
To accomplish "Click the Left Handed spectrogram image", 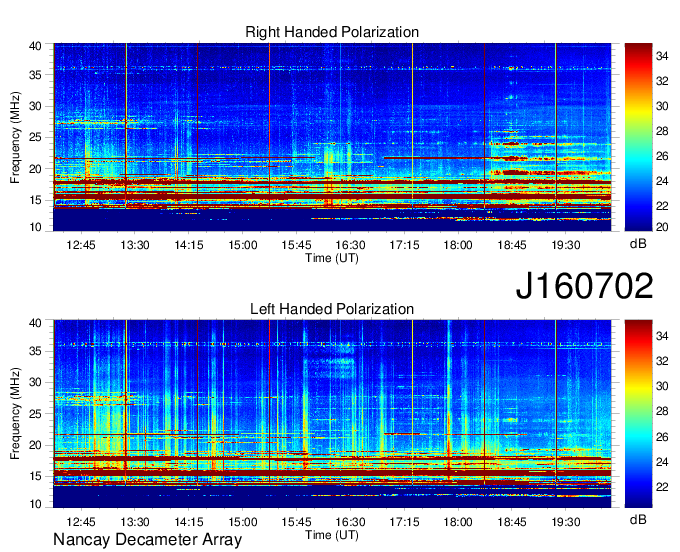I will (x=332, y=414).
